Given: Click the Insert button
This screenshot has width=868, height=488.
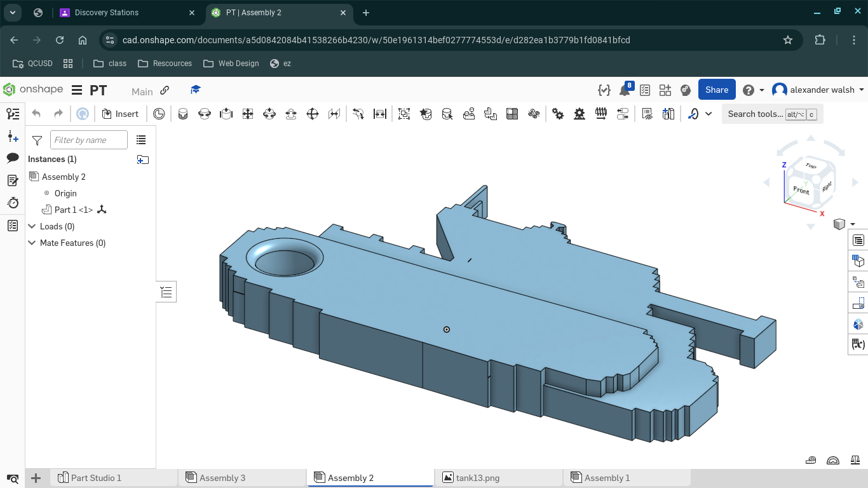Looking at the screenshot, I should 120,114.
